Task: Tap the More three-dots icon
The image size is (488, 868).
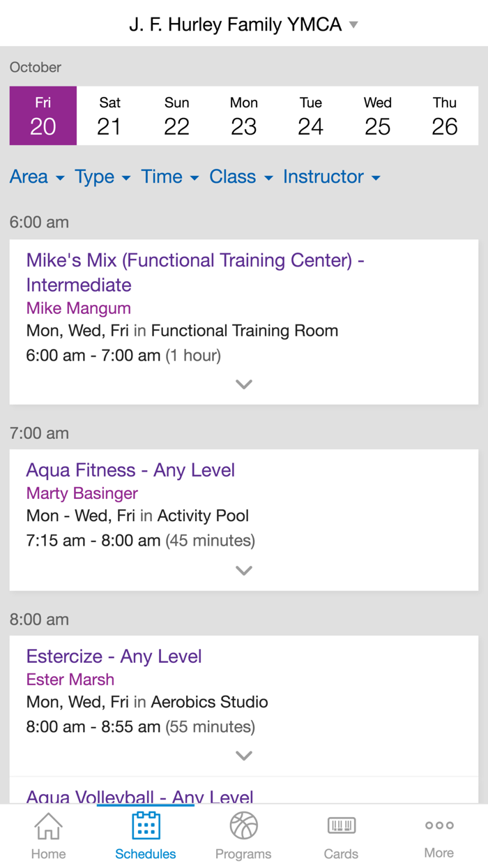Action: point(439,825)
